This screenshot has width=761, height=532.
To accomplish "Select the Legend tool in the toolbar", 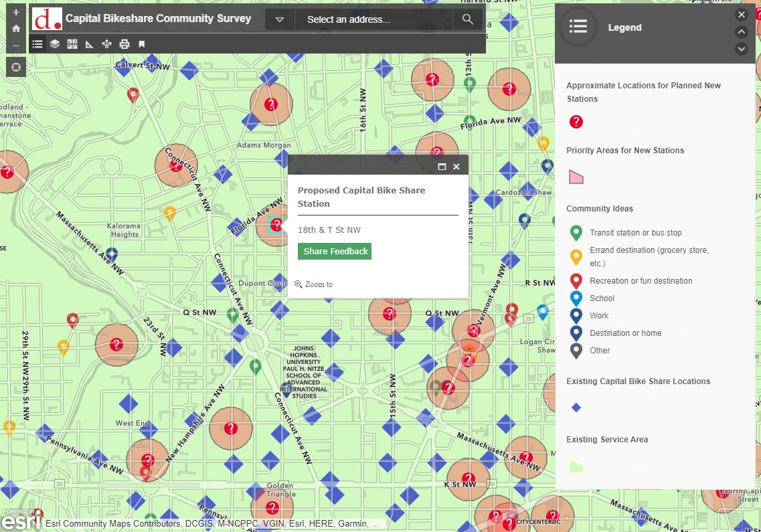I will [37, 43].
